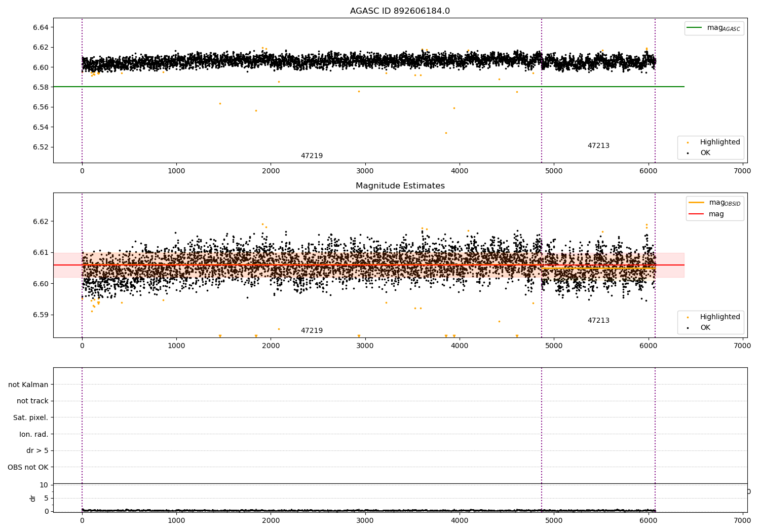Select 'OK' legend entry in Magnitude Estimates plot

point(705,328)
